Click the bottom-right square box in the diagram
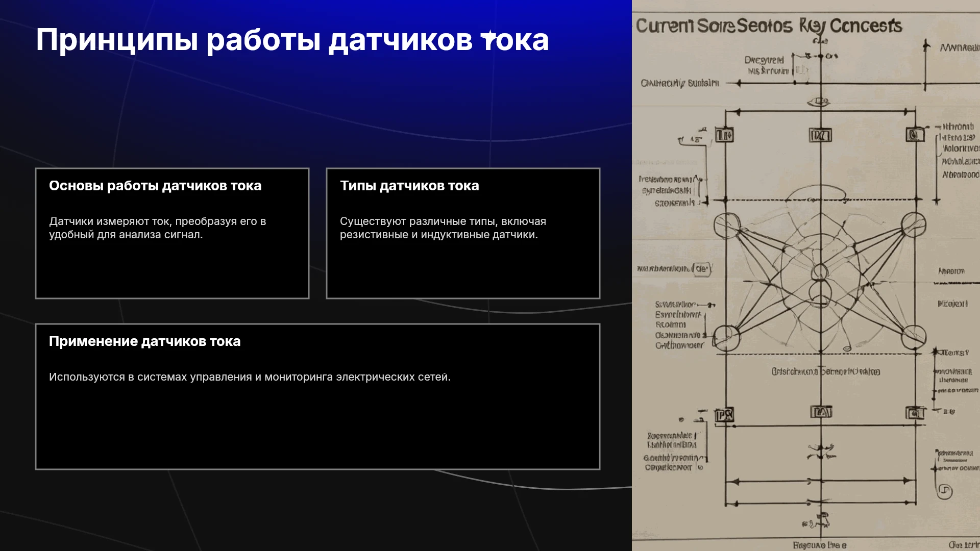Image resolution: width=980 pixels, height=551 pixels. (915, 412)
